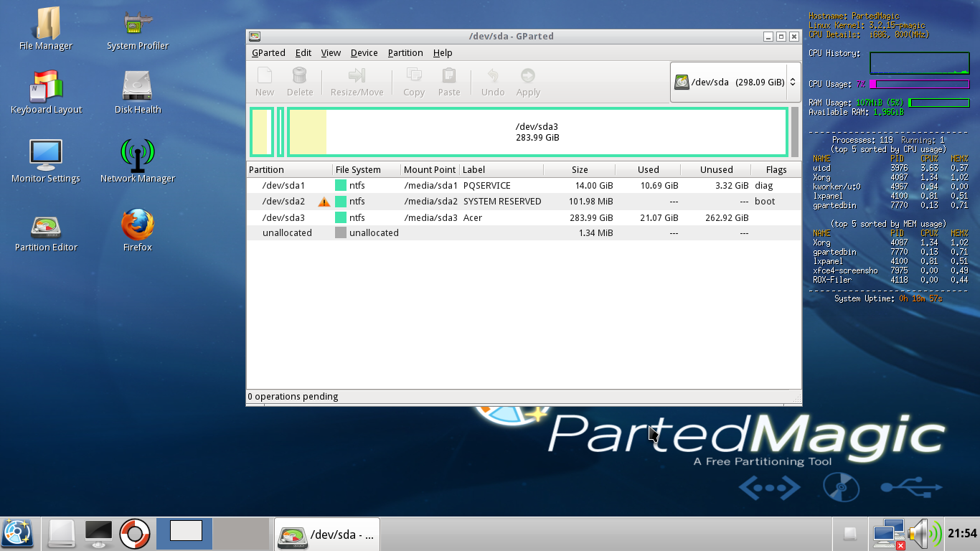The height and width of the screenshot is (551, 980).
Task: Click the Used column header
Action: click(648, 170)
